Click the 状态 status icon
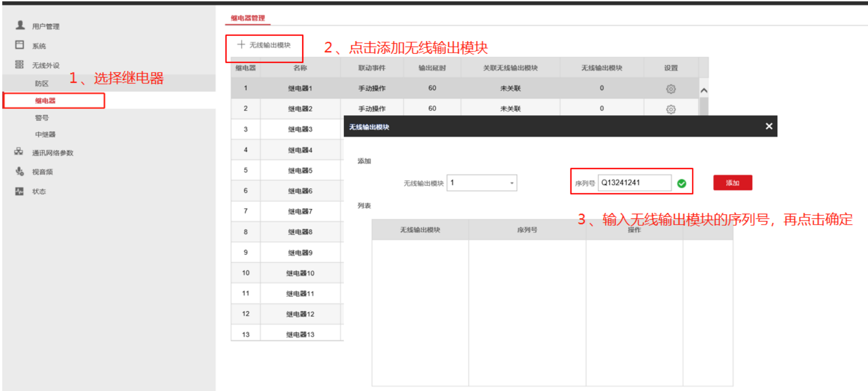 point(19,191)
